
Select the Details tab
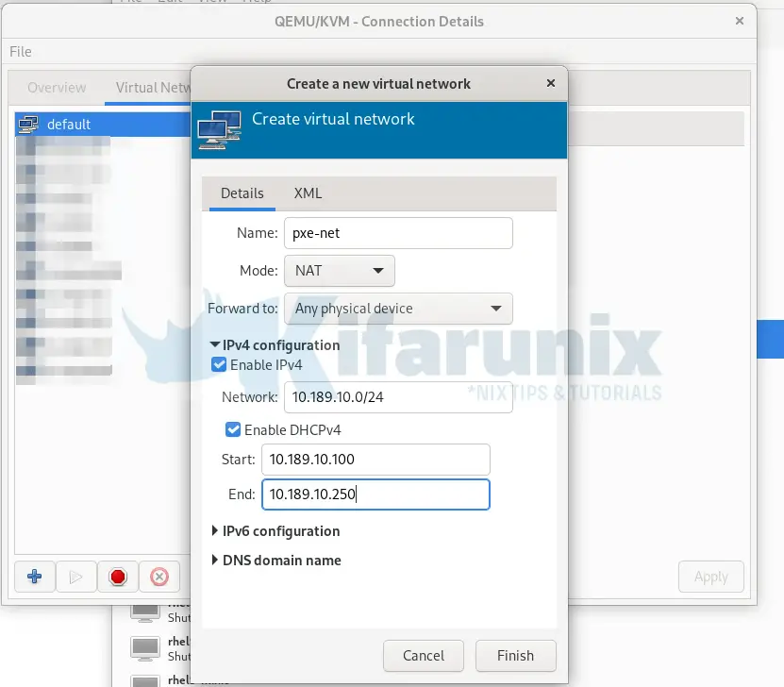point(242,193)
